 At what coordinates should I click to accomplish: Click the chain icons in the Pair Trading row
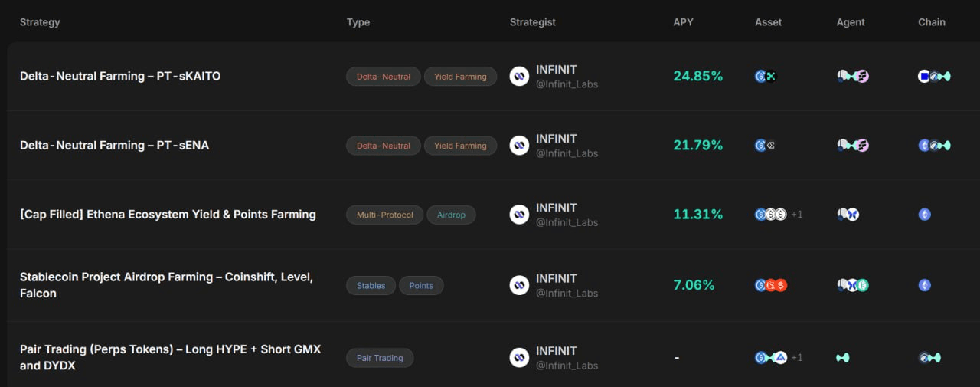[929, 357]
